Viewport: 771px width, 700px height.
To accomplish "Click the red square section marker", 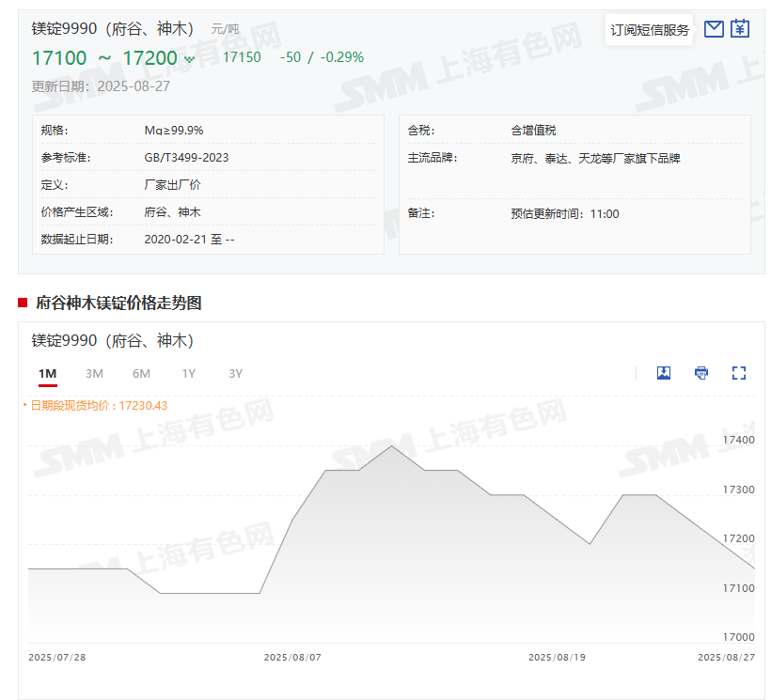I will (23, 303).
